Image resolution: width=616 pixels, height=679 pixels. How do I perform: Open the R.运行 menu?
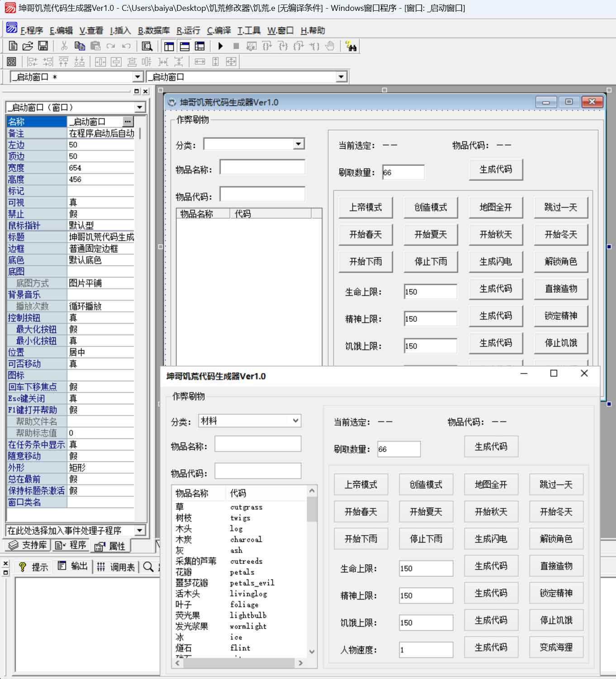188,31
